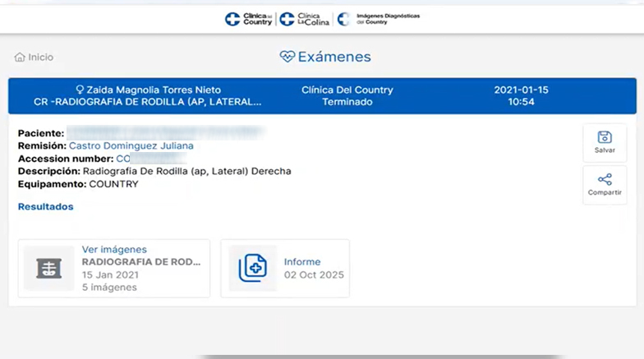Click Clínica Del Country in the blue bar
Image resolution: width=644 pixels, height=359 pixels.
click(347, 90)
